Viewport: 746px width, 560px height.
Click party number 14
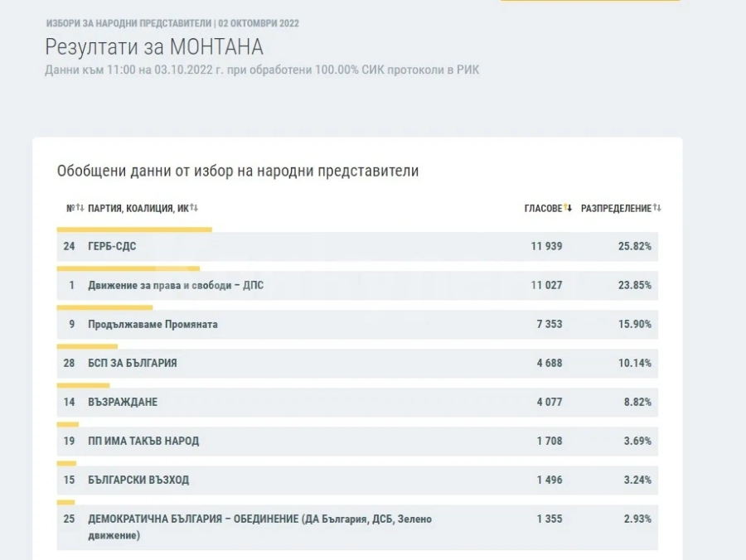point(69,402)
